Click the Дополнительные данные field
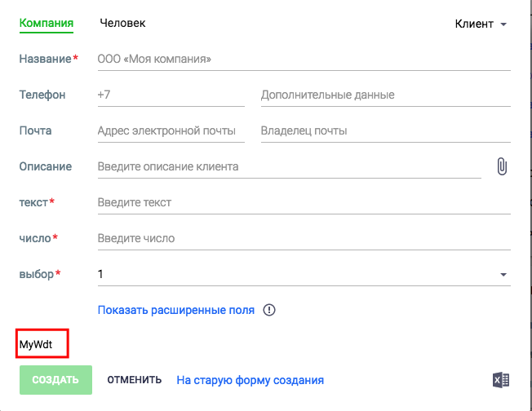The image size is (532, 411). click(385, 95)
